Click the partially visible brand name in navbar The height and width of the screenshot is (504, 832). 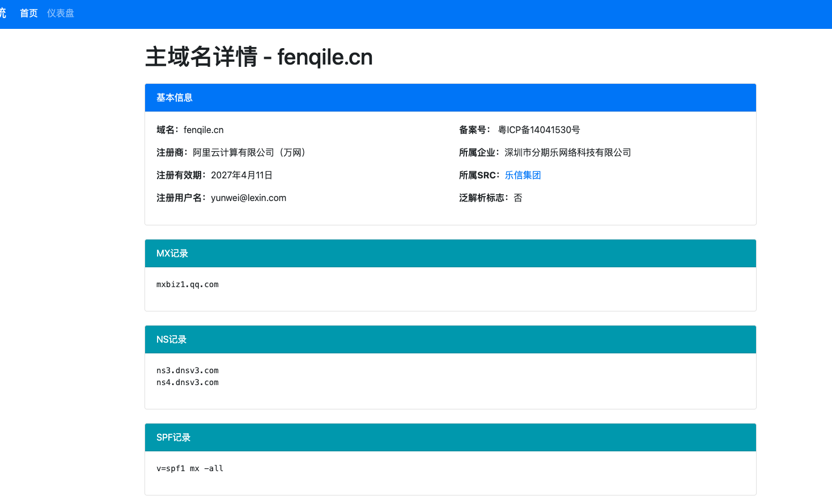click(x=3, y=13)
